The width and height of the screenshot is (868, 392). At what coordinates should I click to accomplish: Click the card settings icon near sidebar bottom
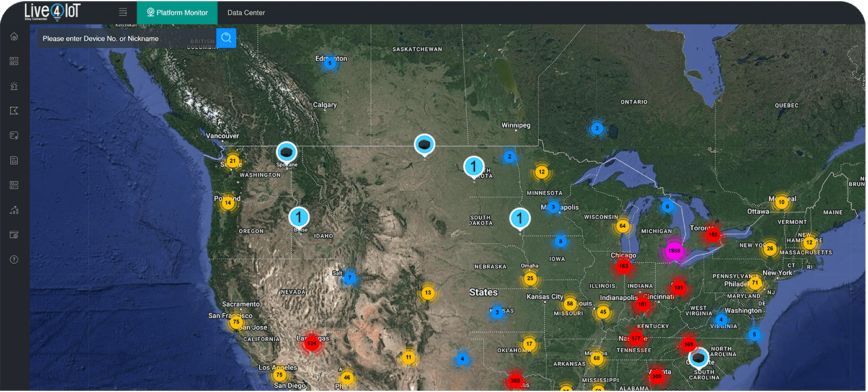click(x=14, y=235)
